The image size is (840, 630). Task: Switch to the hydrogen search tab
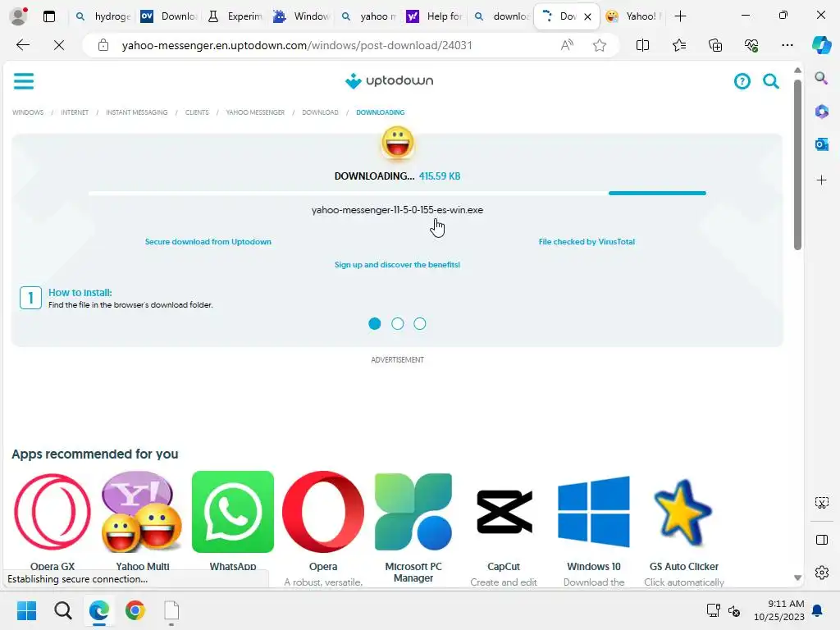(x=103, y=16)
